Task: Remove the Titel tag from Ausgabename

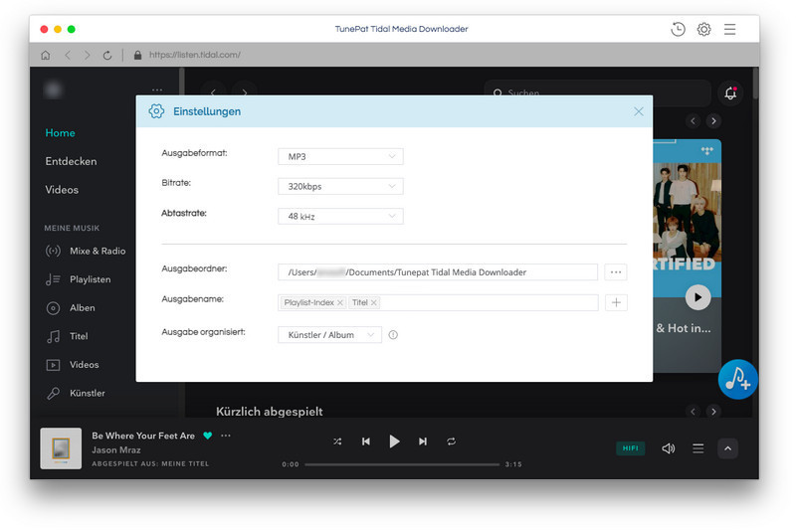Action: pyautogui.click(x=374, y=302)
